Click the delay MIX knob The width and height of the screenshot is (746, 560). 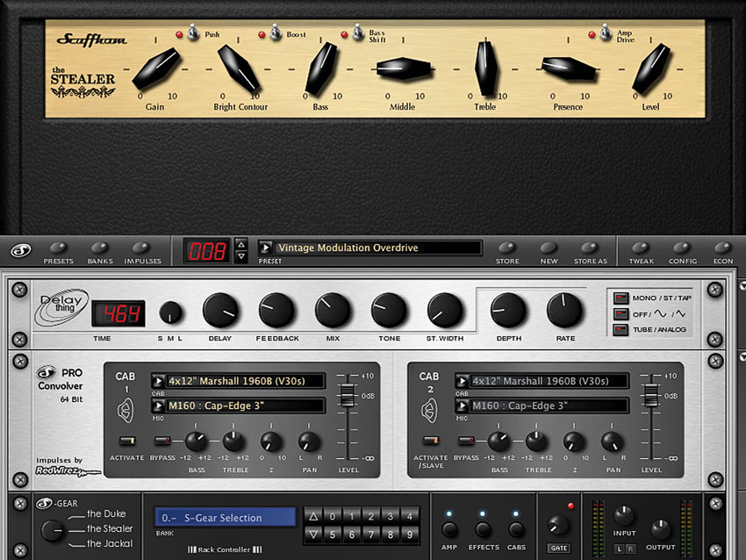pyautogui.click(x=333, y=311)
